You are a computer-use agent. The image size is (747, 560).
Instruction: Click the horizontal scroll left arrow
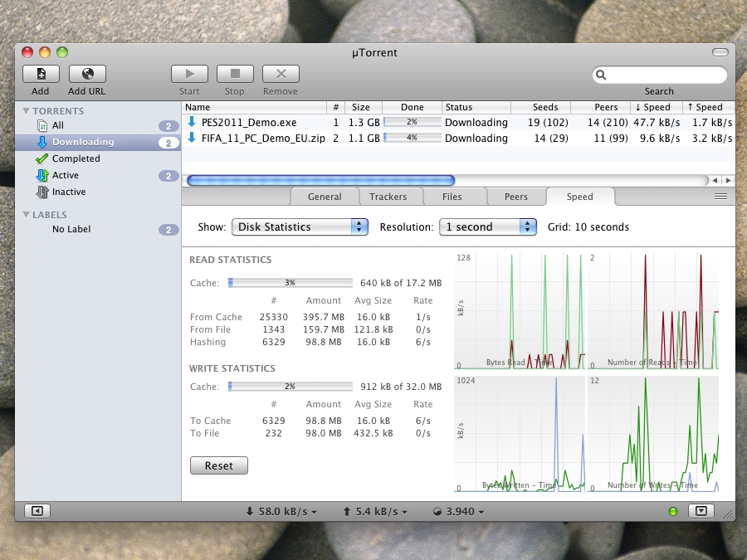(715, 181)
